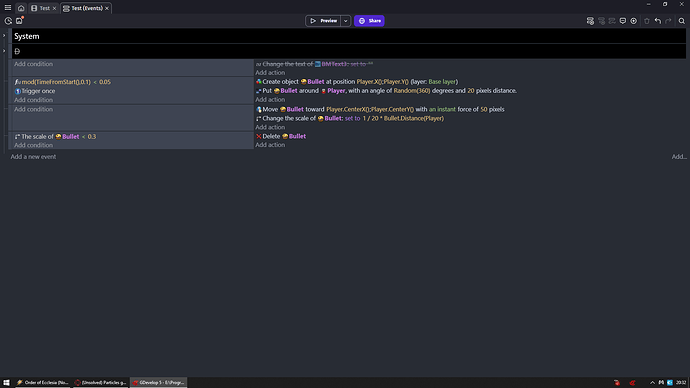Click the Change the scale of Bullet action
The width and height of the screenshot is (690, 388).
point(350,118)
